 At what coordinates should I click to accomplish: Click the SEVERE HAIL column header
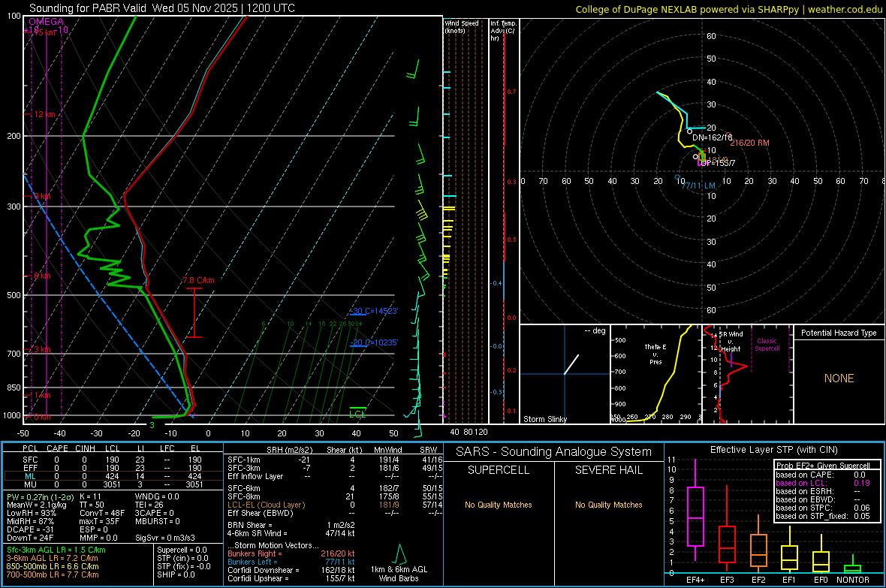(x=609, y=470)
